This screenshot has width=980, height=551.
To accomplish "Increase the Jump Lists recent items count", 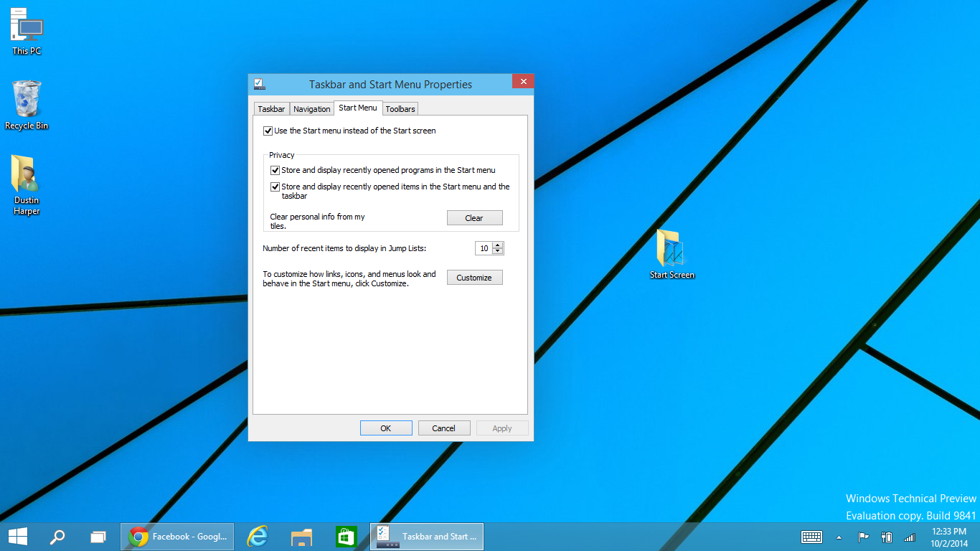I will (x=499, y=245).
